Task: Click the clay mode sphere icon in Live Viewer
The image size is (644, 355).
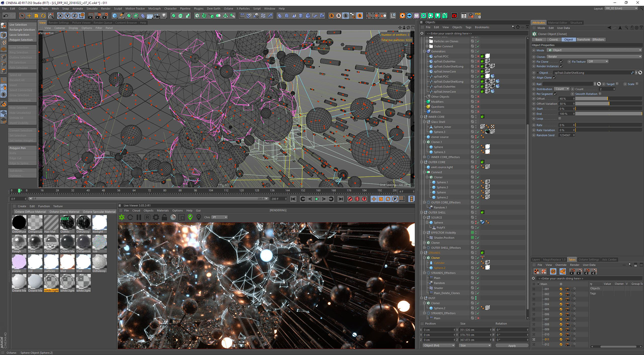Action: click(x=173, y=217)
